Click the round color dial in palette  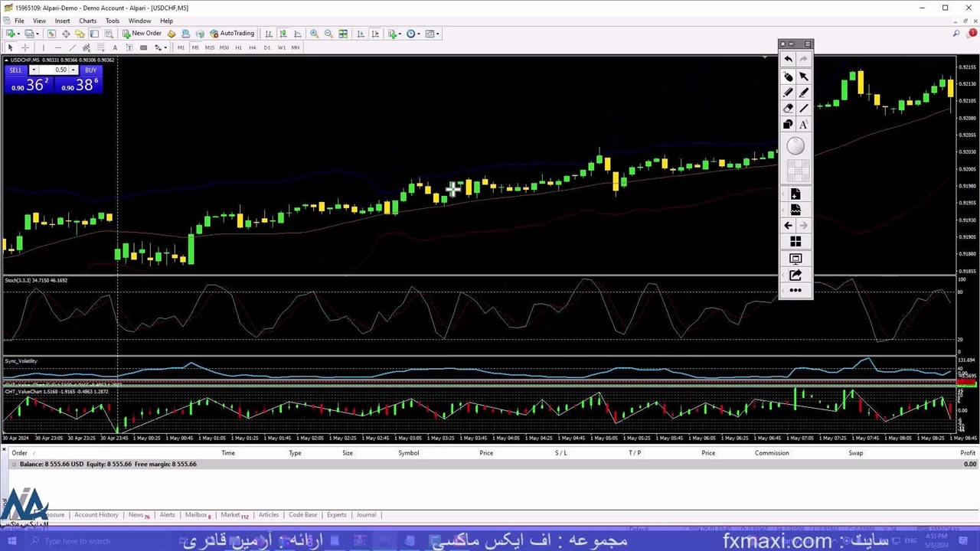tap(795, 146)
